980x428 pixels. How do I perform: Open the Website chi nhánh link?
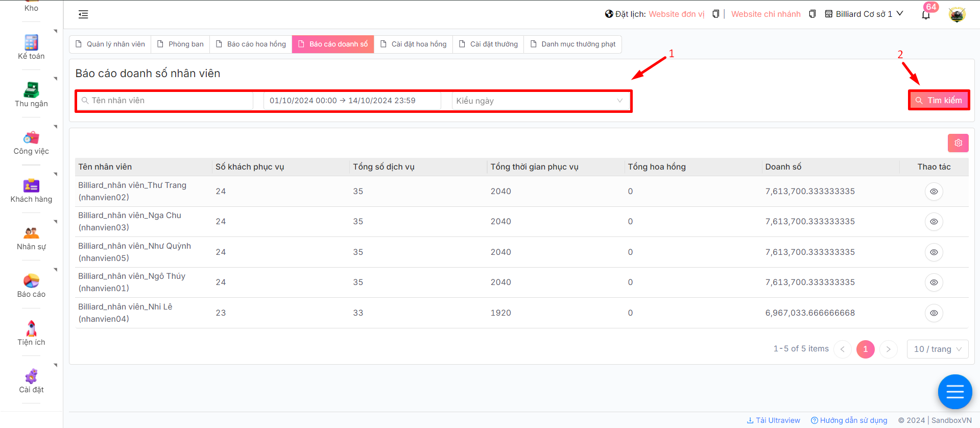766,14
